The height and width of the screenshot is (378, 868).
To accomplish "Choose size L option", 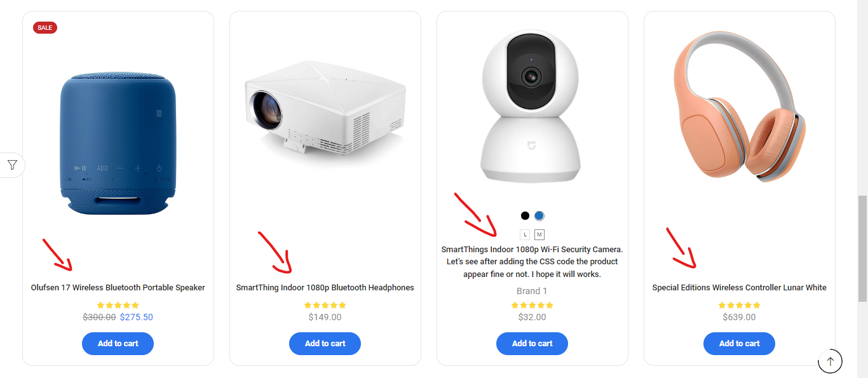I will click(525, 234).
